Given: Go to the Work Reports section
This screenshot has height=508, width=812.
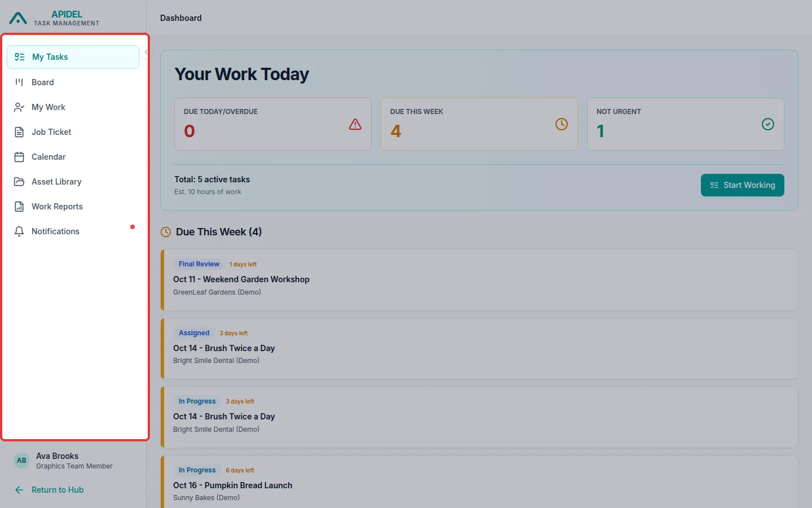Looking at the screenshot, I should [73, 207].
